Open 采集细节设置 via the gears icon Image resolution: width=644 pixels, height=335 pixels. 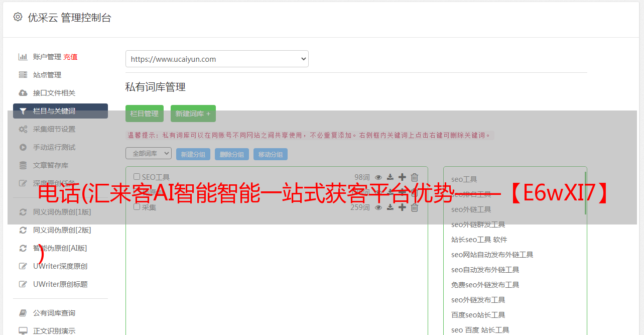click(x=23, y=129)
